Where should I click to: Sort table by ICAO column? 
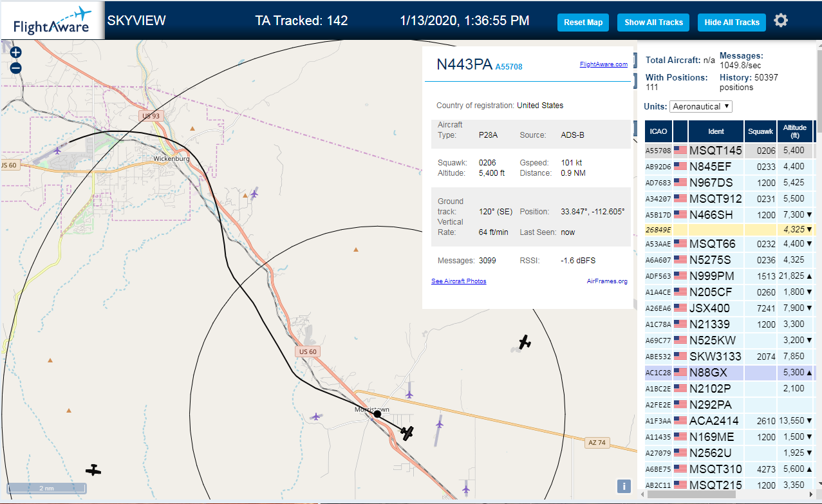tap(659, 131)
